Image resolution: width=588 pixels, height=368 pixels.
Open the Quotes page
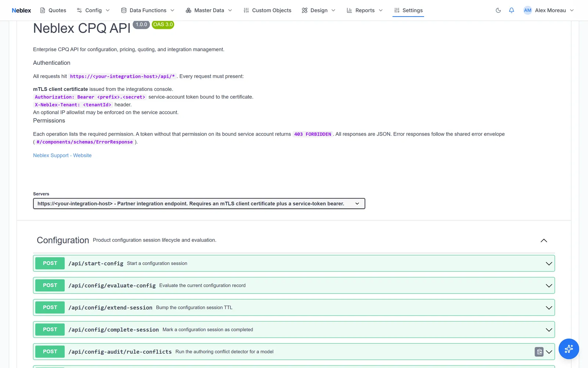[53, 10]
